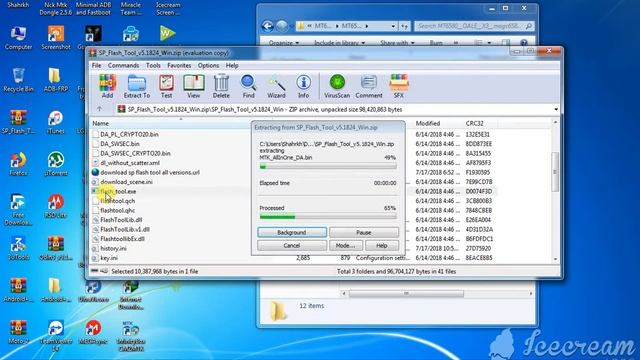Screen dimensions: 640x360
Task: Click Back arrow in Explorer window
Action: click(x=267, y=26)
